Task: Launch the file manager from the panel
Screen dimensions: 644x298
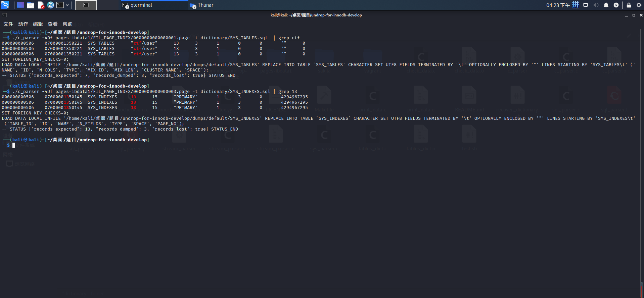Action: point(31,5)
